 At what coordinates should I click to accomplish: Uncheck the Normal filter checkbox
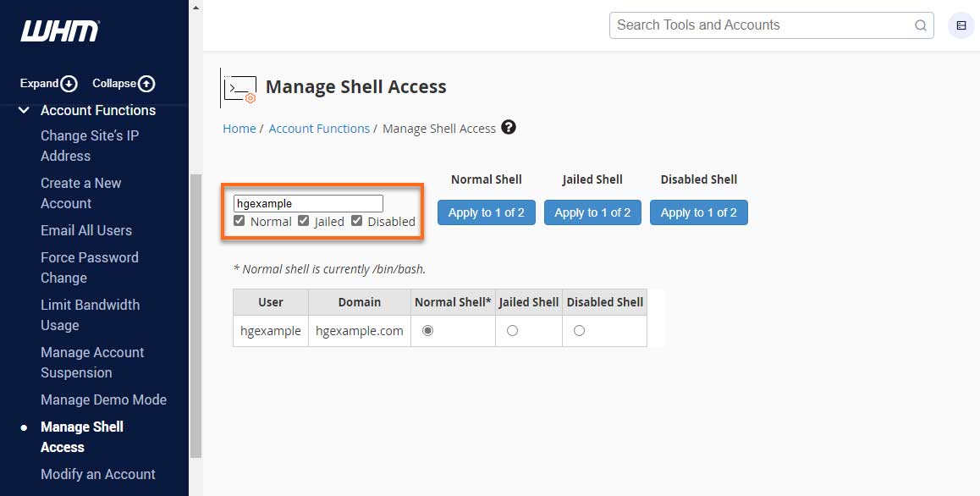pyautogui.click(x=239, y=221)
